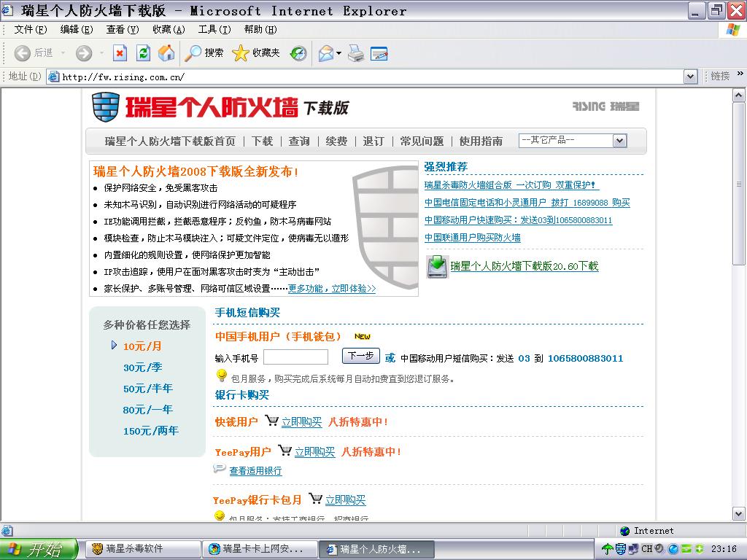Click the Forward arrow toolbar icon
This screenshot has height=560, width=747.
pyautogui.click(x=84, y=52)
